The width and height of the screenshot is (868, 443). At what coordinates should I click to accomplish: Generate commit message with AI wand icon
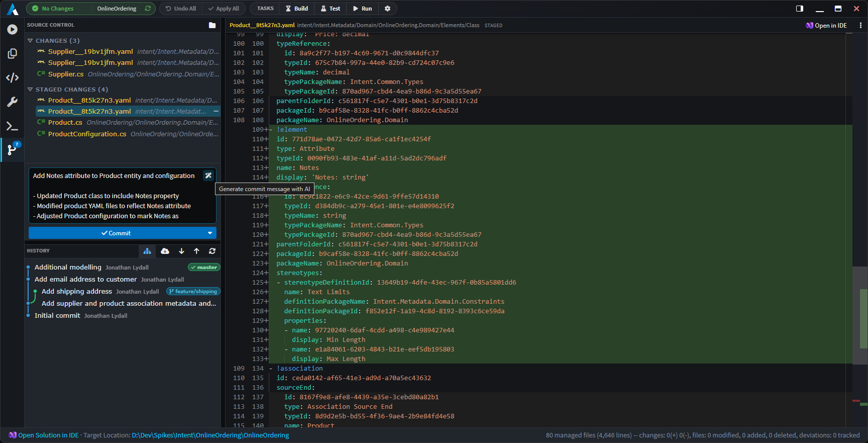click(x=208, y=175)
